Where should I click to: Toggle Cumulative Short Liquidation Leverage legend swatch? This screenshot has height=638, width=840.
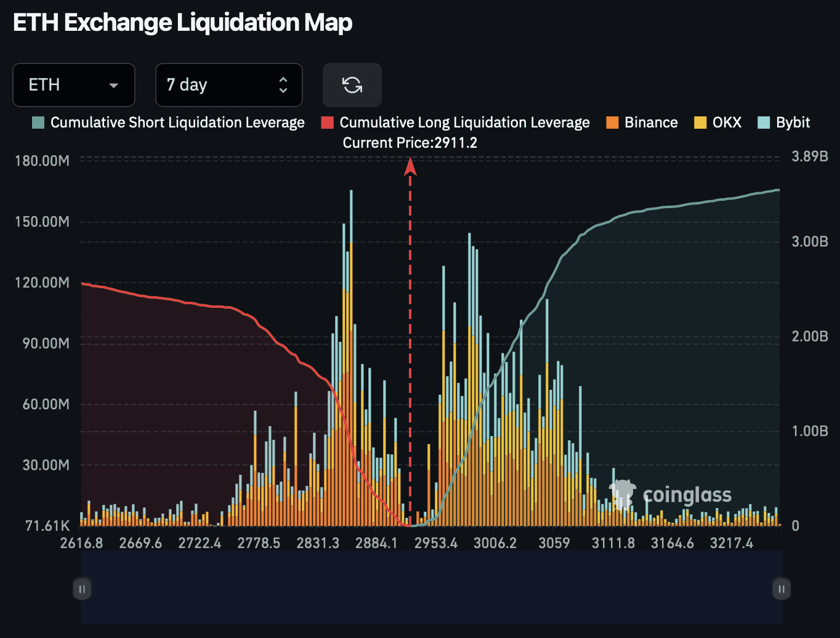[38, 123]
